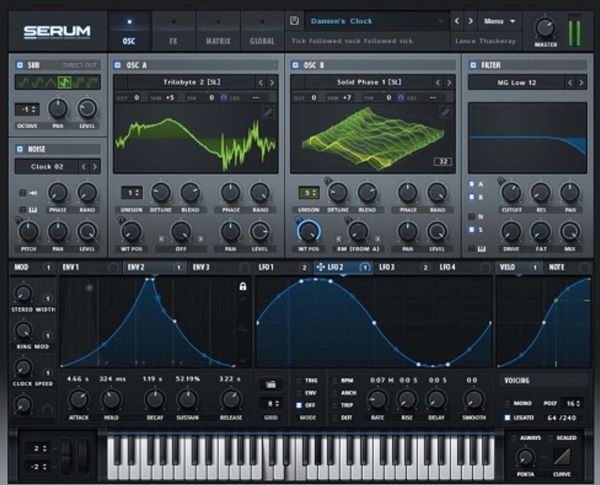This screenshot has height=485, width=600.
Task: Select next noise sample arrow
Action: click(95, 167)
